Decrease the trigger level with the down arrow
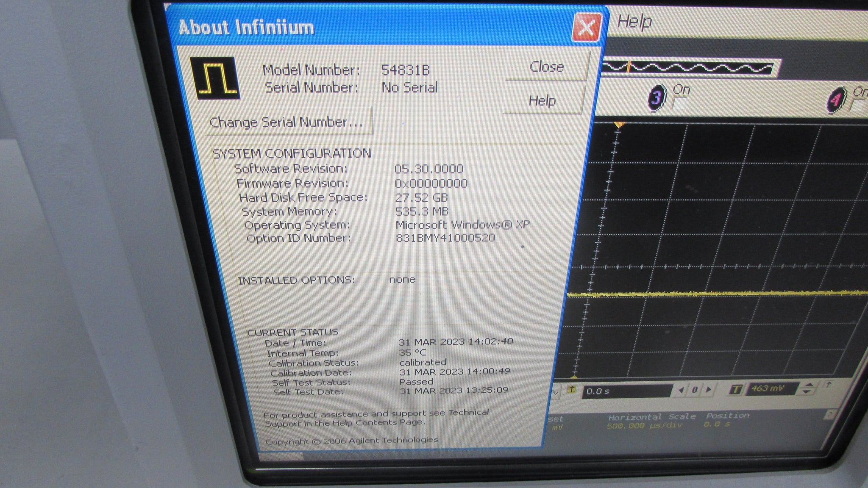Image resolution: width=868 pixels, height=488 pixels. [807, 392]
